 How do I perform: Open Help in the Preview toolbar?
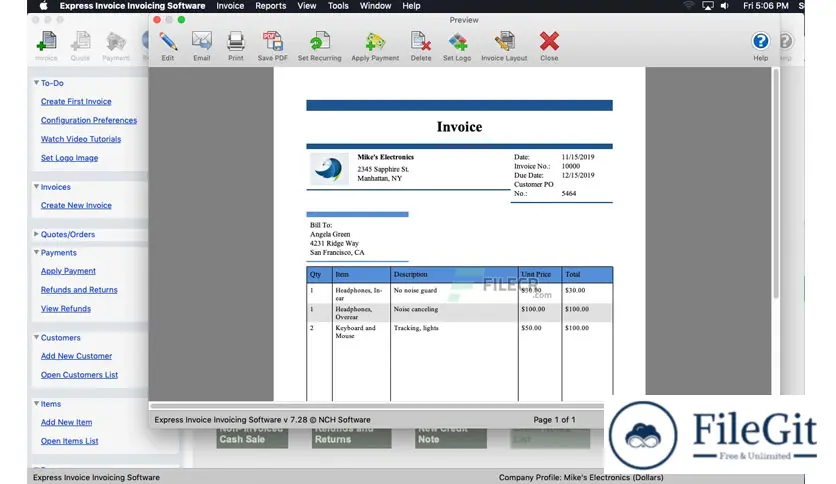[x=760, y=42]
